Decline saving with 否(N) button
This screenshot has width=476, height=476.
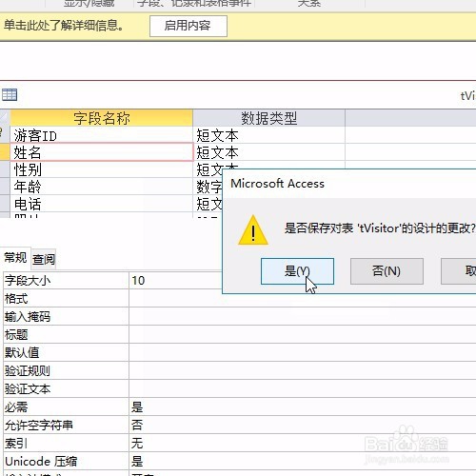[387, 271]
